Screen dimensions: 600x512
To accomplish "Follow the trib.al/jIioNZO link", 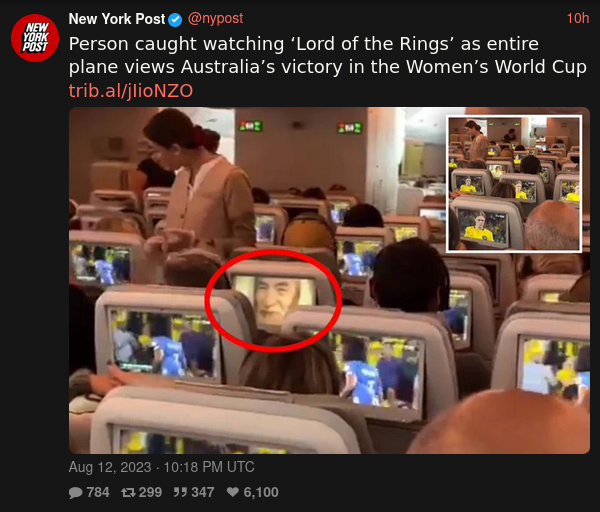I will coord(131,91).
